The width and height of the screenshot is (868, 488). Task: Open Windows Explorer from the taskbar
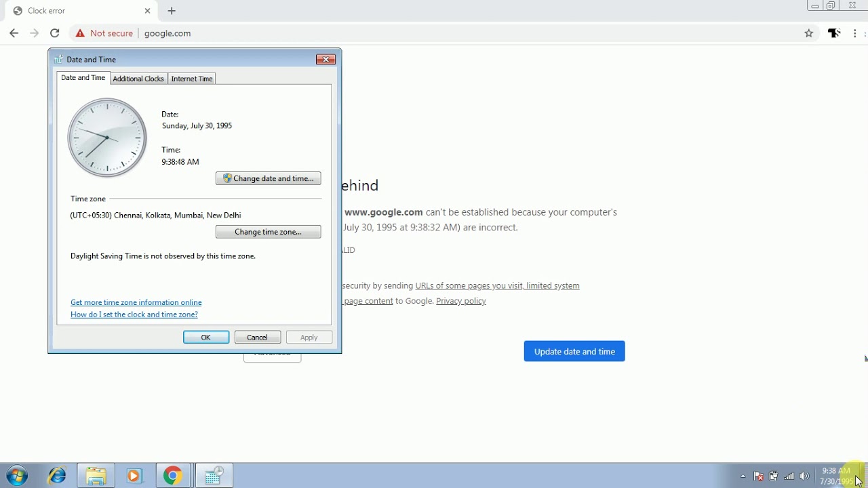coord(96,476)
